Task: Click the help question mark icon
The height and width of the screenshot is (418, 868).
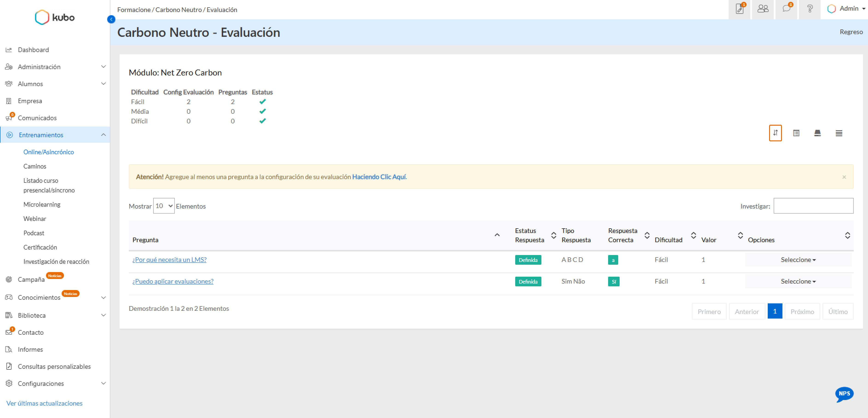Action: [810, 9]
